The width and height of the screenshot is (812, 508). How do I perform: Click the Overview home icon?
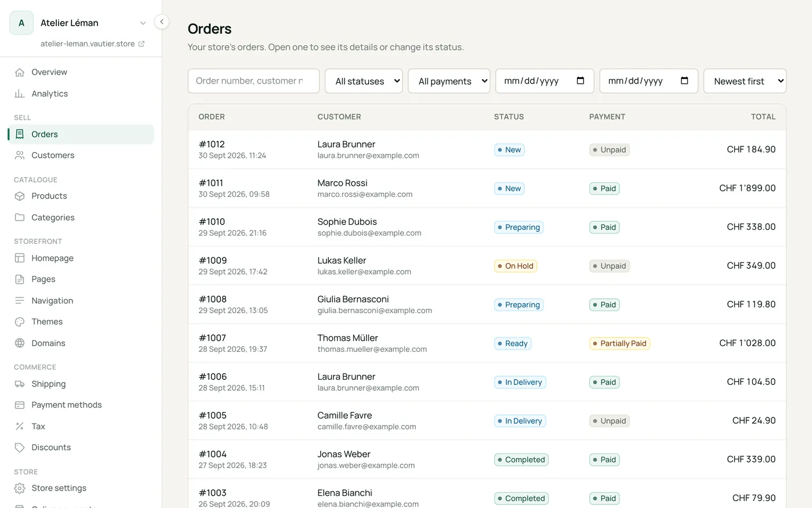(20, 73)
